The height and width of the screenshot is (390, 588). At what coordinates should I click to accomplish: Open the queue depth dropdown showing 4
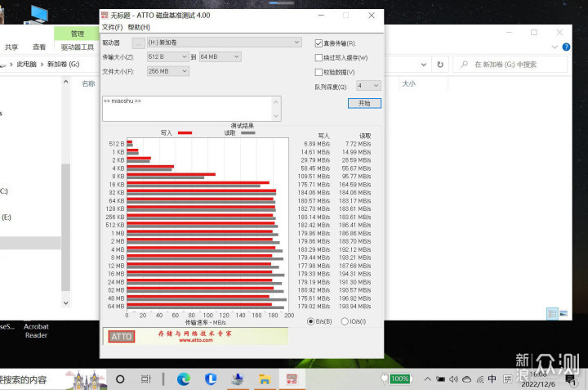coord(368,86)
